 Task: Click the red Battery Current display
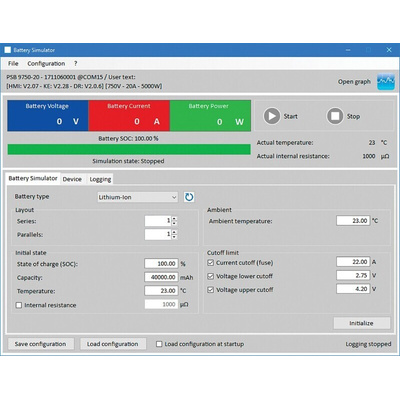coord(129,115)
